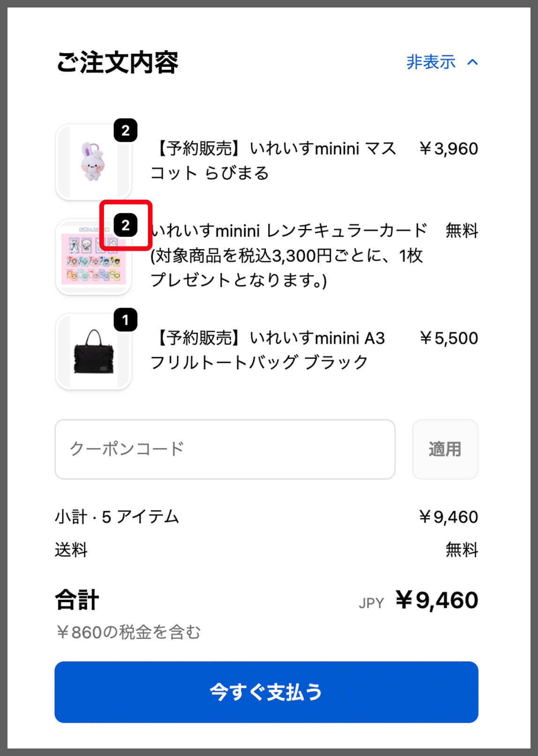538x756 pixels.
Task: Click the ¥860 tax included note
Action: [x=128, y=632]
